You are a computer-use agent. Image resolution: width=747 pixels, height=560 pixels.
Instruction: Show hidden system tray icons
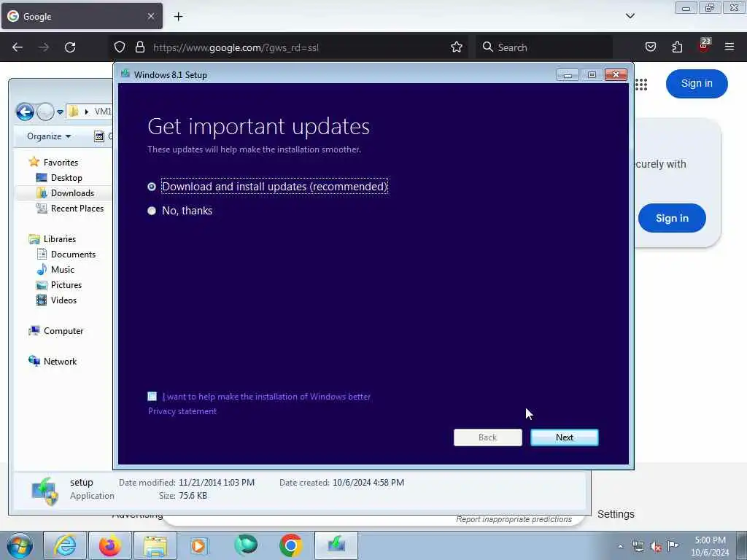point(620,547)
